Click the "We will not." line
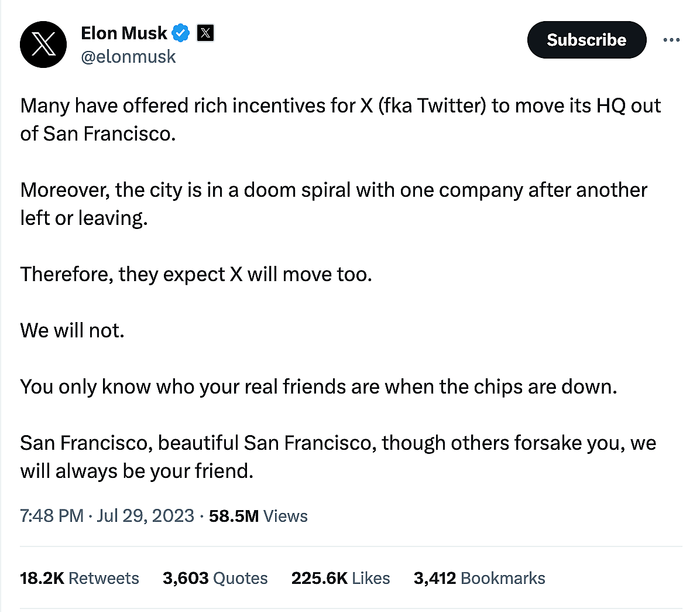The height and width of the screenshot is (612, 700). pyautogui.click(x=73, y=330)
